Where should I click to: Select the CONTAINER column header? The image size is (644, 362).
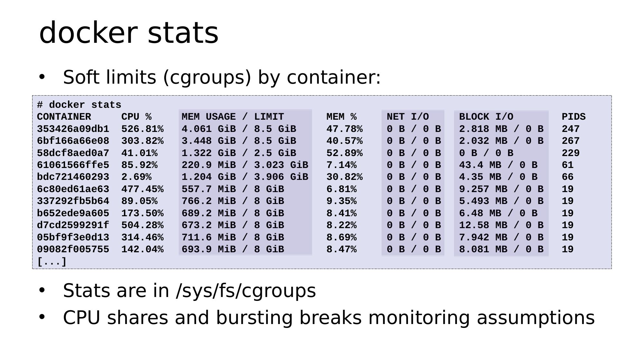pyautogui.click(x=64, y=117)
